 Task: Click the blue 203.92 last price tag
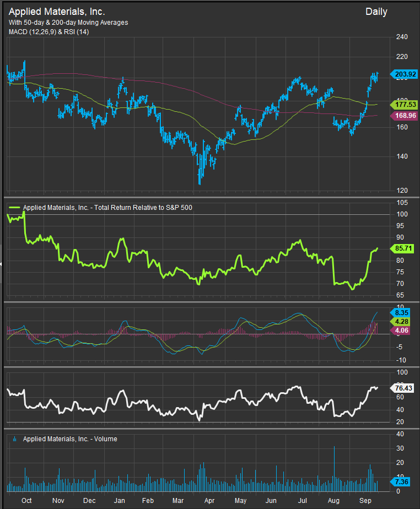coord(404,74)
